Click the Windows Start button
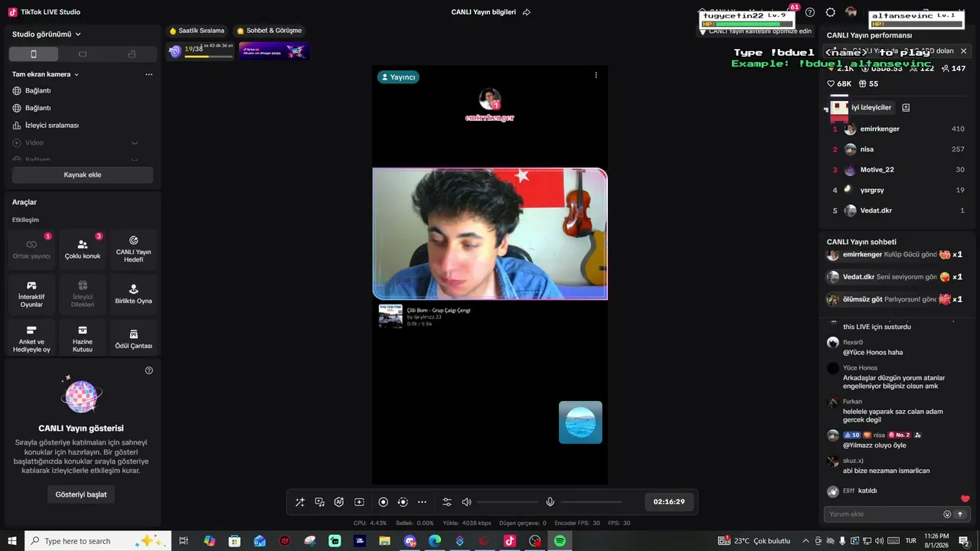 click(x=12, y=541)
